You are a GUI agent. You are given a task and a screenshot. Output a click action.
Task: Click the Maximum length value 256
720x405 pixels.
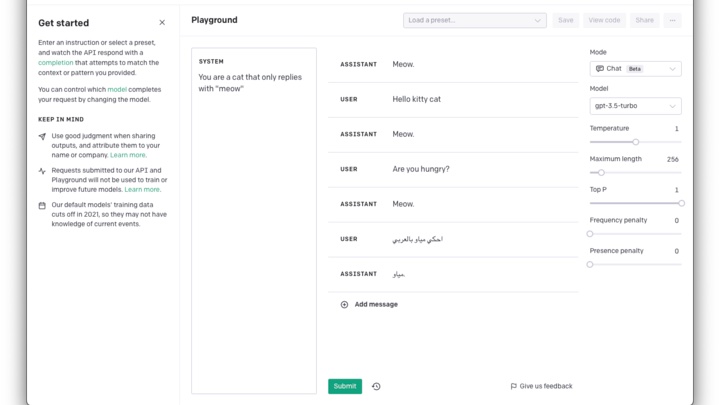point(673,159)
